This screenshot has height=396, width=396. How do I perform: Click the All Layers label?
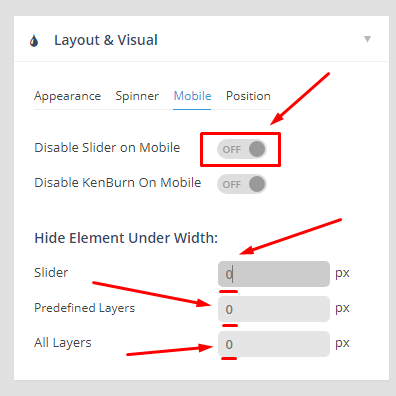tap(63, 343)
